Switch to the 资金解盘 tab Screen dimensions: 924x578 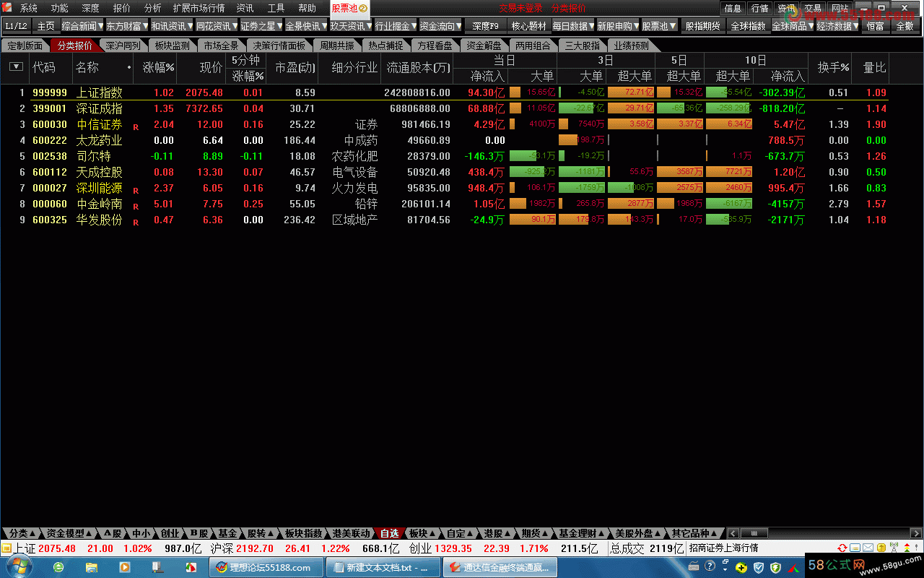pos(484,46)
